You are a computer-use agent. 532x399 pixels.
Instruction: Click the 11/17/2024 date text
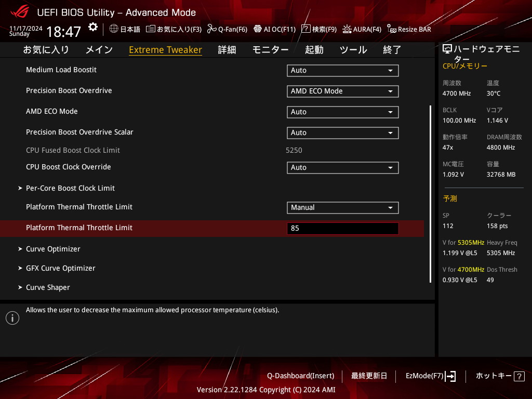click(26, 28)
